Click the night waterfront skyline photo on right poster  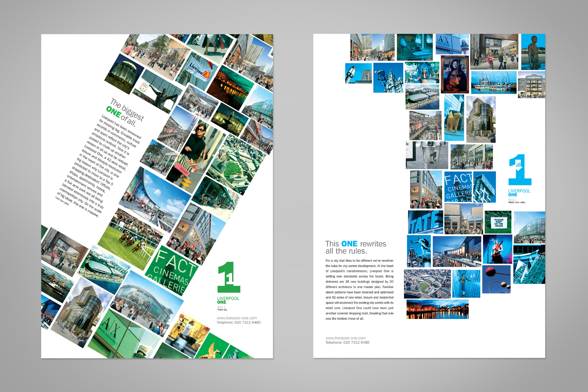tap(437, 309)
